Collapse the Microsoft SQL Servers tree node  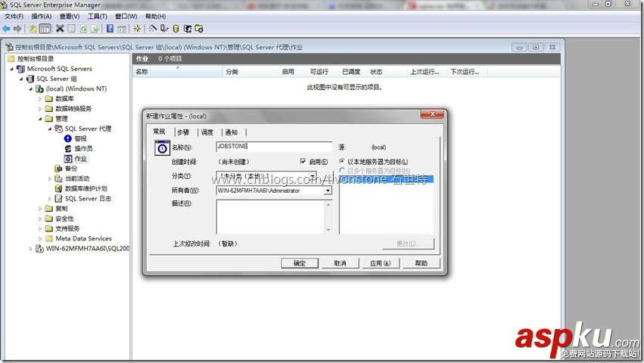(12, 69)
